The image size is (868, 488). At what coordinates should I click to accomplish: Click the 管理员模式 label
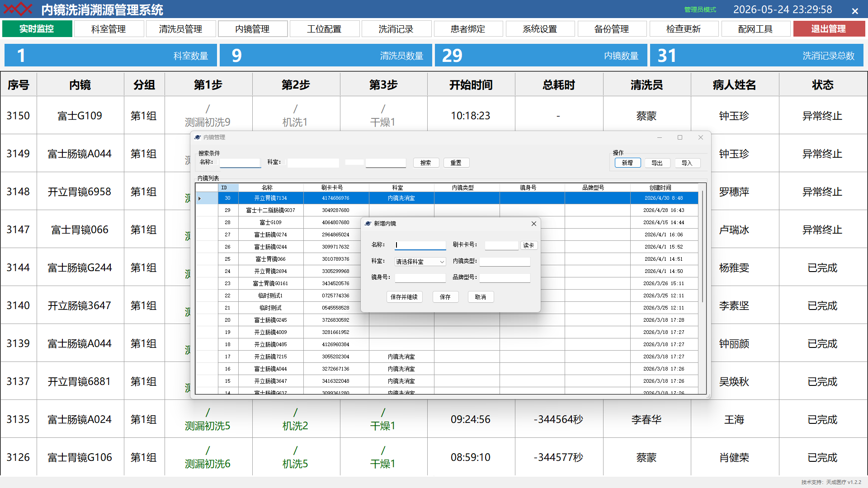click(x=700, y=10)
